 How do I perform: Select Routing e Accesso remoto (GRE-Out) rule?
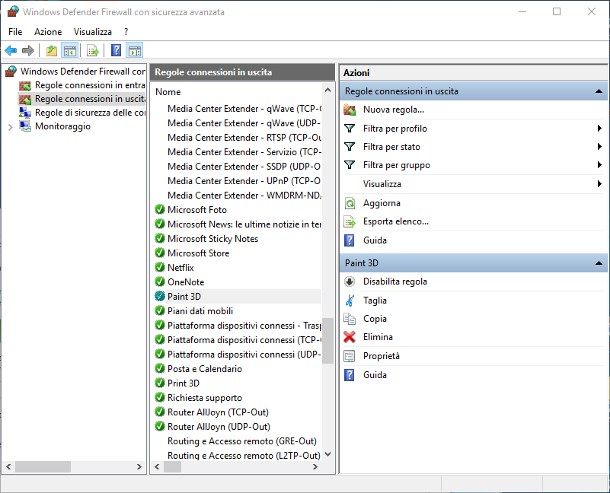pos(242,441)
